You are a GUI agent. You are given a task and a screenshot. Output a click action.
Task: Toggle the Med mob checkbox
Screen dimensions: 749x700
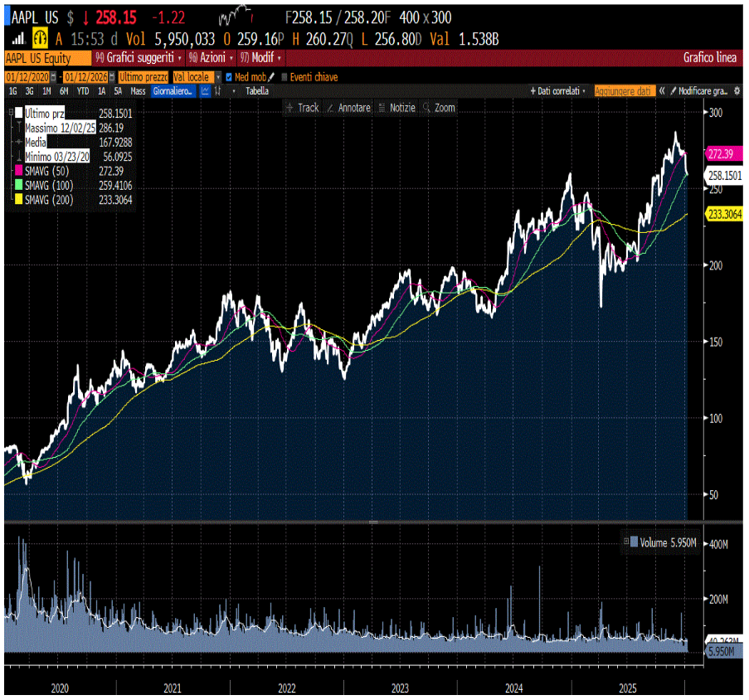[x=229, y=77]
